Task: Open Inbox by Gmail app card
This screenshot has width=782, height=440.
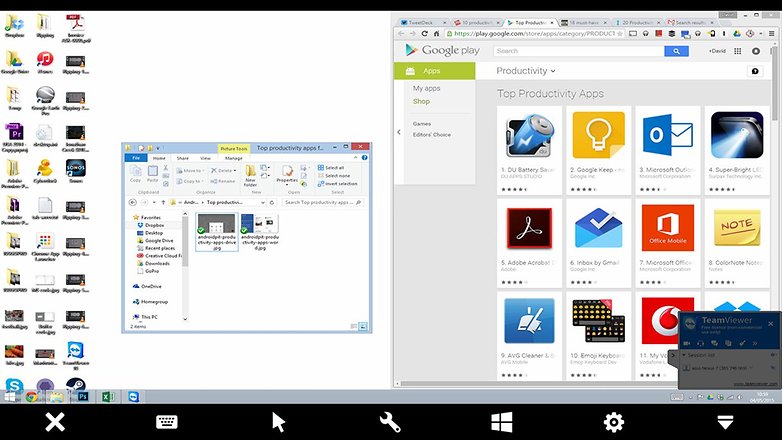Action: point(598,243)
